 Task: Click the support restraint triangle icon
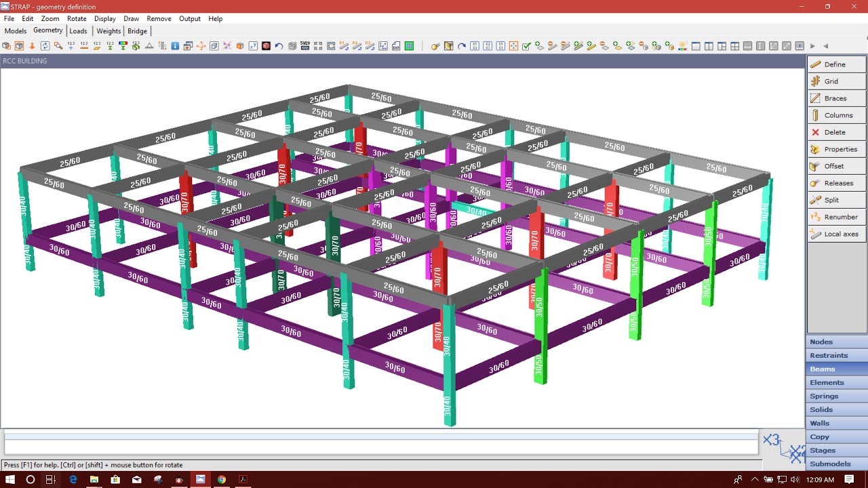(149, 45)
